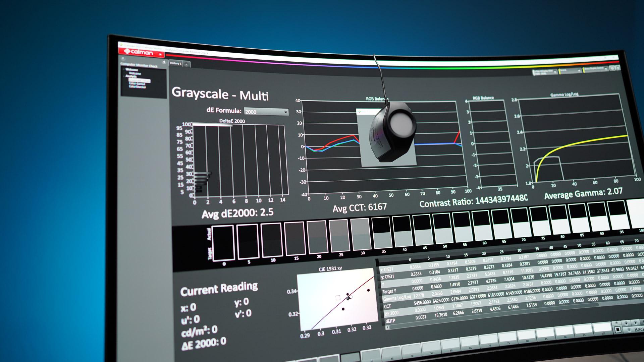Click the play read-series icon

636,322
